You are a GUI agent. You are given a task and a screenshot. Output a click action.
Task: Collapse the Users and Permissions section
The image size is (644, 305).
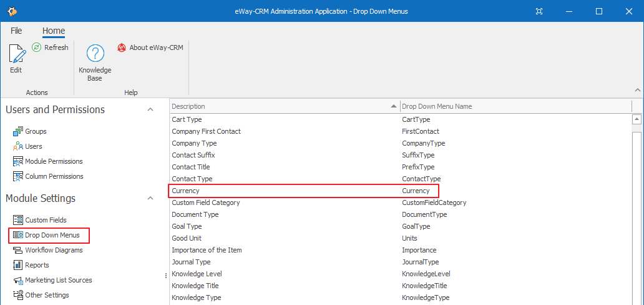pyautogui.click(x=150, y=109)
